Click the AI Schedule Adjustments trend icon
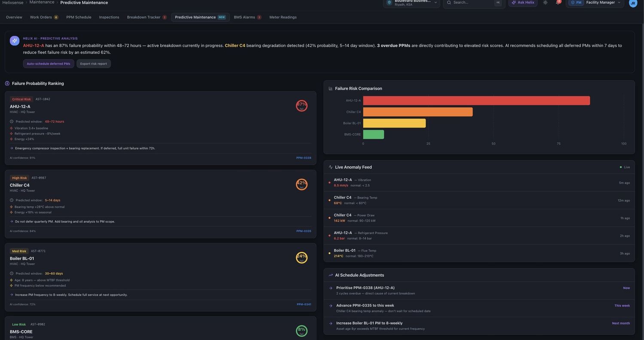644x340 pixels. coord(331,275)
